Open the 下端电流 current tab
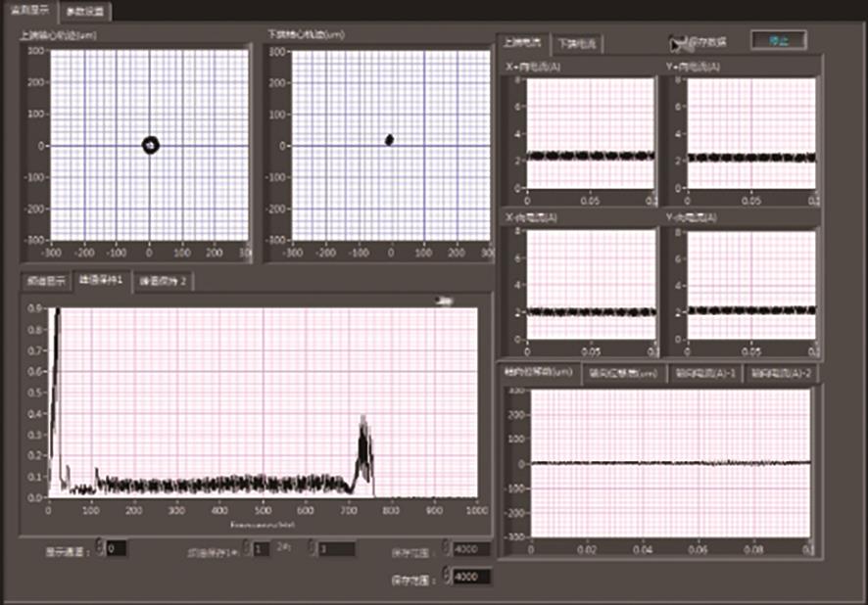Screen dimensions: 868x605 pos(578,43)
